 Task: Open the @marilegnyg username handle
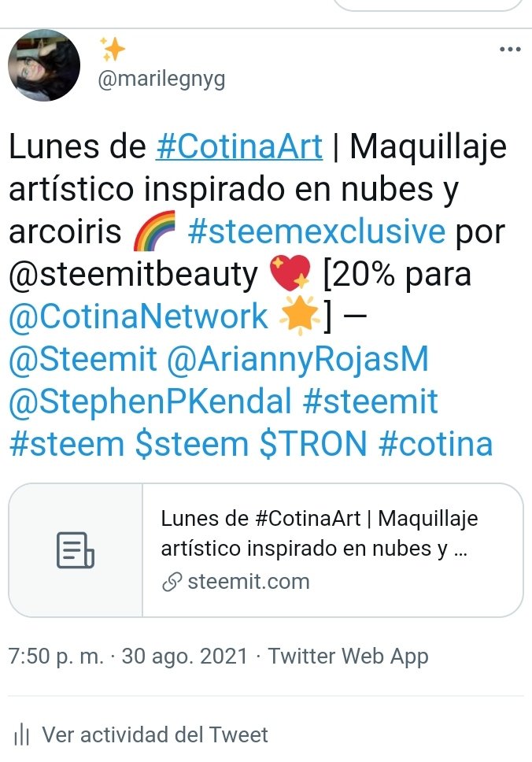[x=161, y=80]
